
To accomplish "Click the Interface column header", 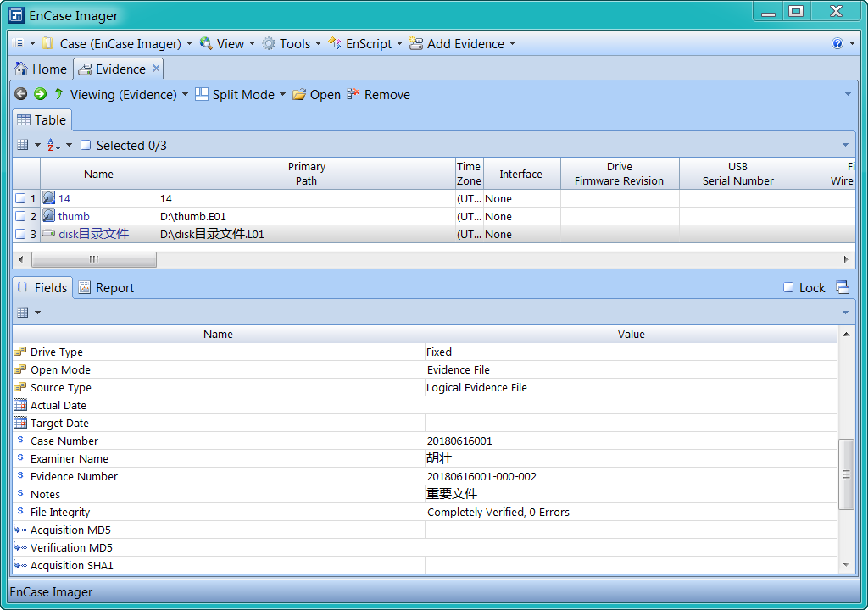I will click(x=521, y=174).
